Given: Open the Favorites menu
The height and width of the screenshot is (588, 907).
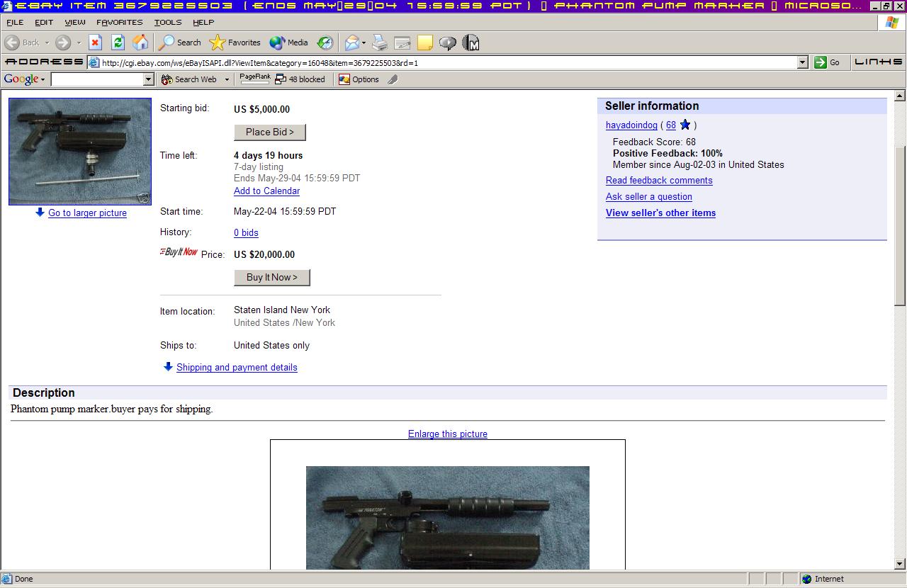Looking at the screenshot, I should point(120,22).
